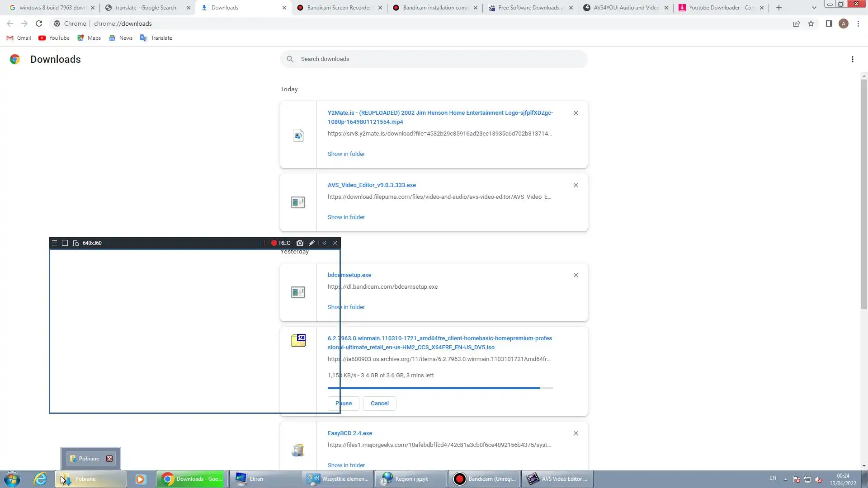Bookmark this page with star icon

(x=811, y=23)
